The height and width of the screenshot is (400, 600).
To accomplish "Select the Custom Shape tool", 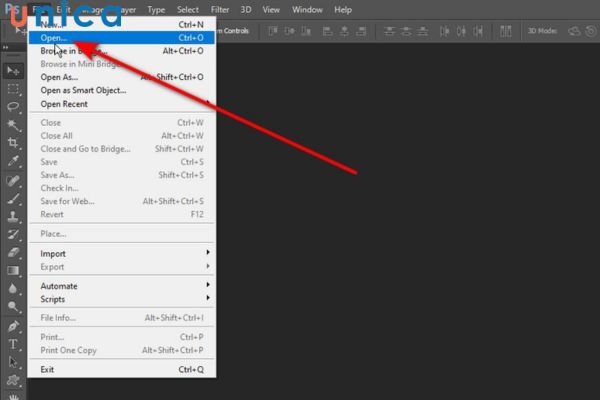I will 13,380.
